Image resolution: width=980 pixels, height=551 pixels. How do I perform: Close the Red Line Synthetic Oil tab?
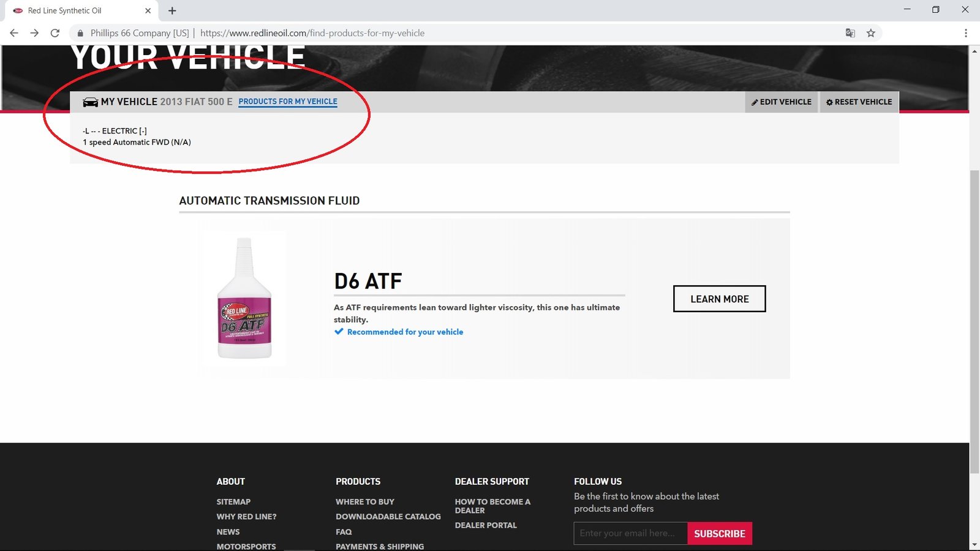[x=148, y=10]
